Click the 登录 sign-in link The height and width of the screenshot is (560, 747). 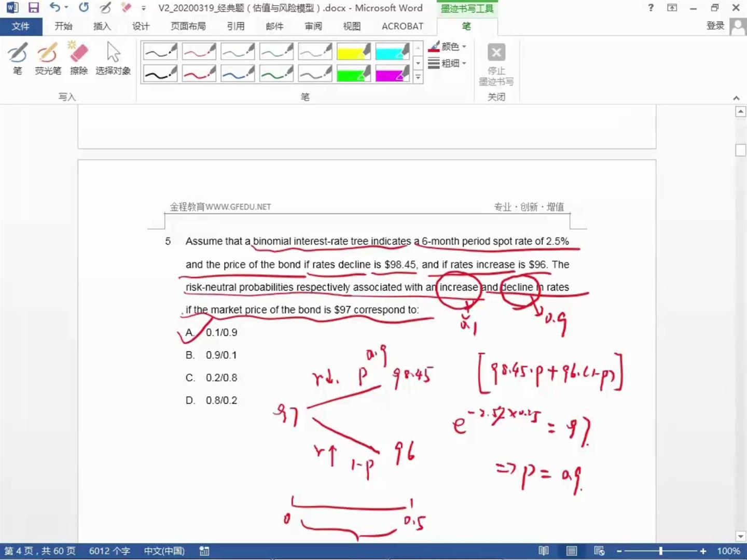[x=715, y=26]
